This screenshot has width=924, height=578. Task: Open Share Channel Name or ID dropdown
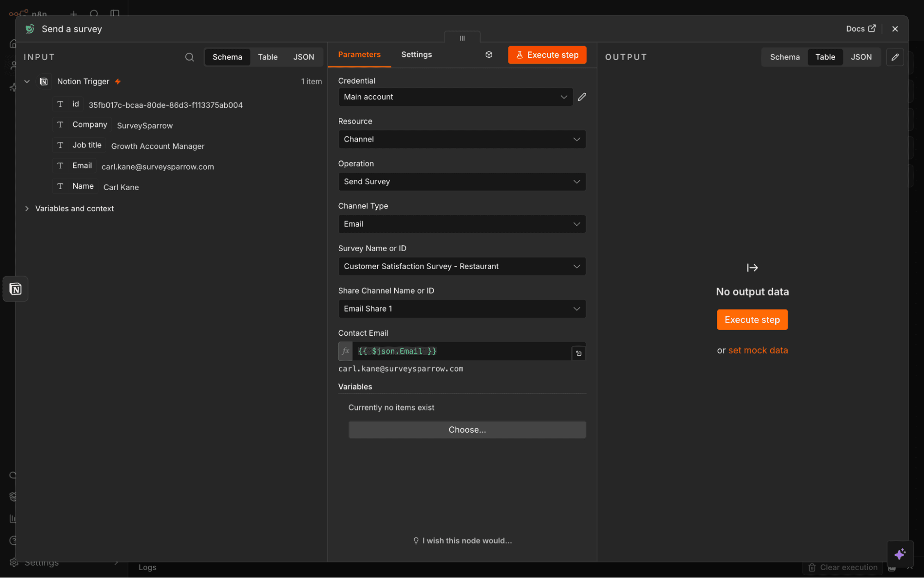click(462, 308)
